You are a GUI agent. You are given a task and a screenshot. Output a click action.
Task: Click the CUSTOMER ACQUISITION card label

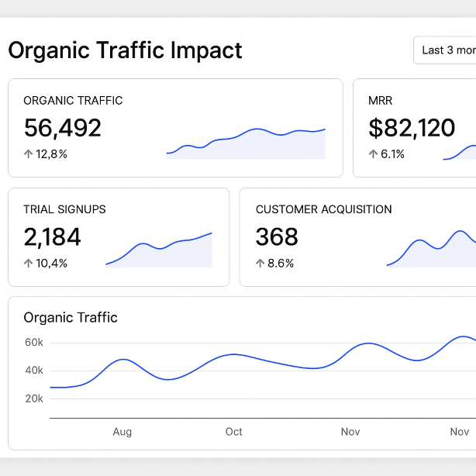coord(323,209)
